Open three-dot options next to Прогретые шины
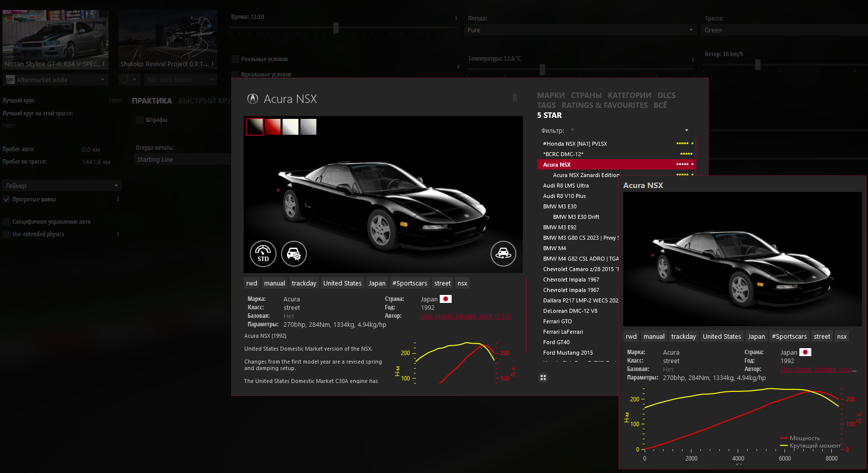 tap(118, 199)
